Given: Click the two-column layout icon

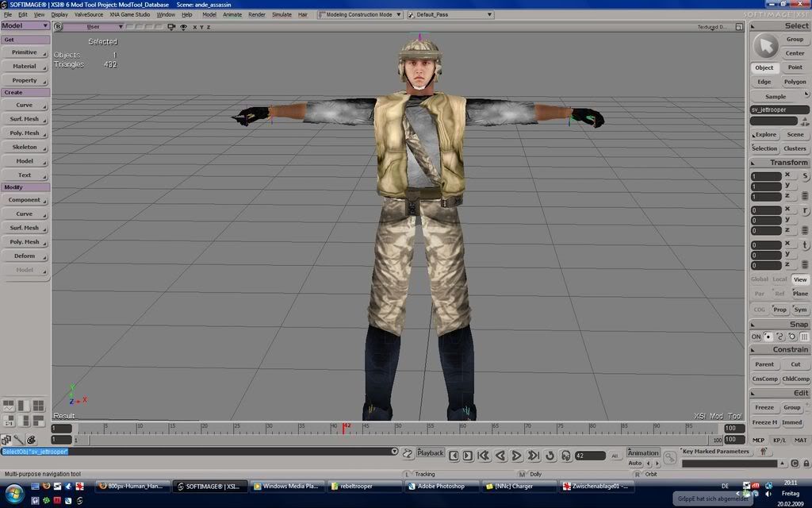Looking at the screenshot, I should [x=24, y=406].
